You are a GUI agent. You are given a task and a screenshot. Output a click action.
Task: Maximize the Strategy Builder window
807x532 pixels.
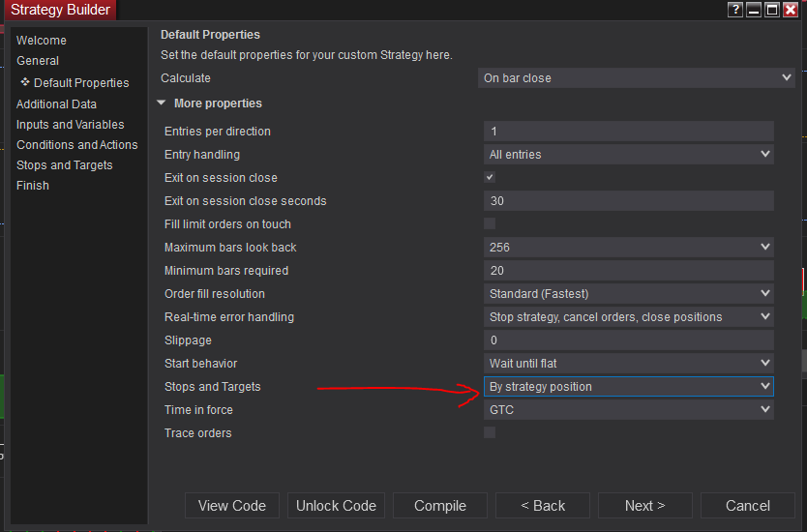click(x=772, y=10)
